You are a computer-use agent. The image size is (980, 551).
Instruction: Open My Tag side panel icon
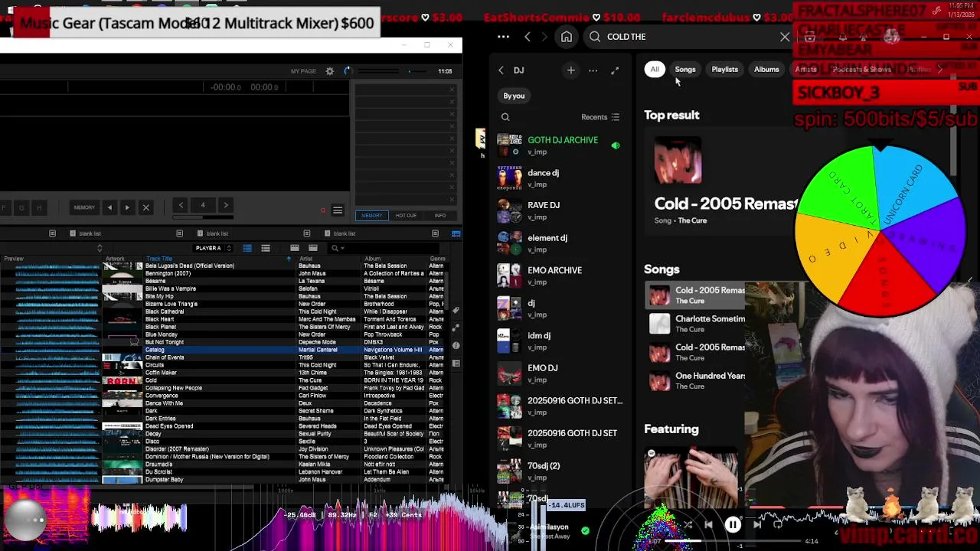click(x=456, y=310)
